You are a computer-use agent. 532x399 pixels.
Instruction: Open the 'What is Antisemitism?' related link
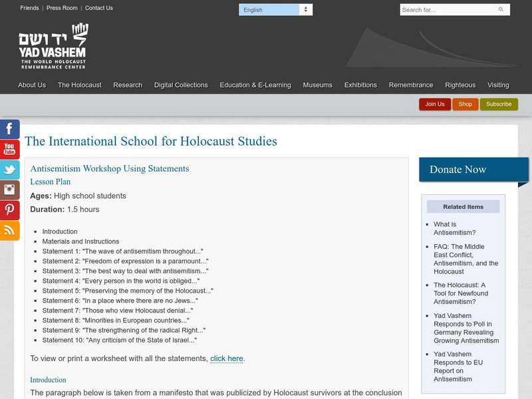[454, 228]
